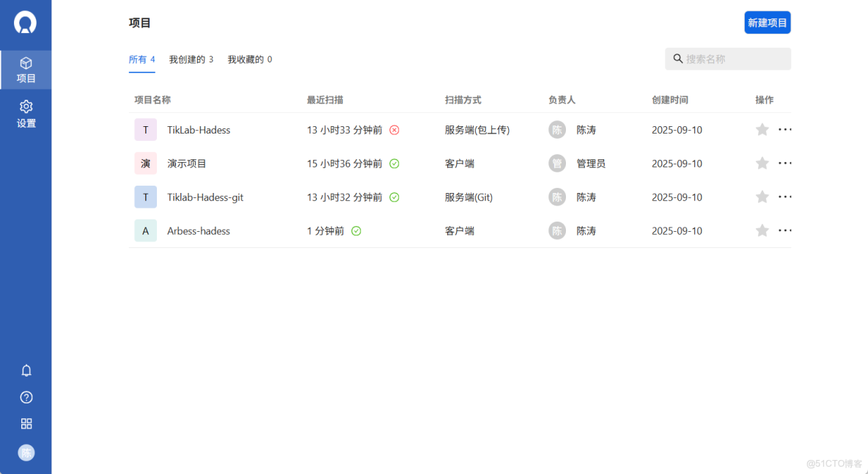Image resolution: width=868 pixels, height=474 pixels.
Task: Click the green success icon of Arbess-hadess scan
Action: tap(356, 230)
